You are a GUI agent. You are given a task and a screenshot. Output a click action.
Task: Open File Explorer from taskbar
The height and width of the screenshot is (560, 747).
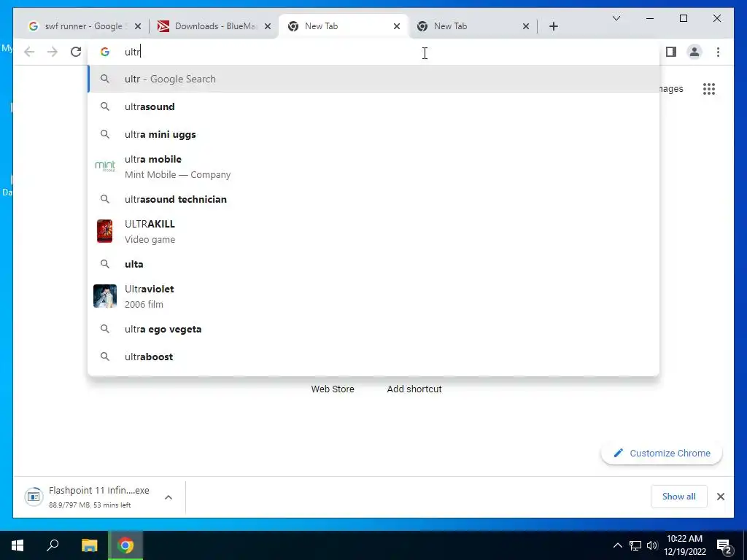point(90,545)
